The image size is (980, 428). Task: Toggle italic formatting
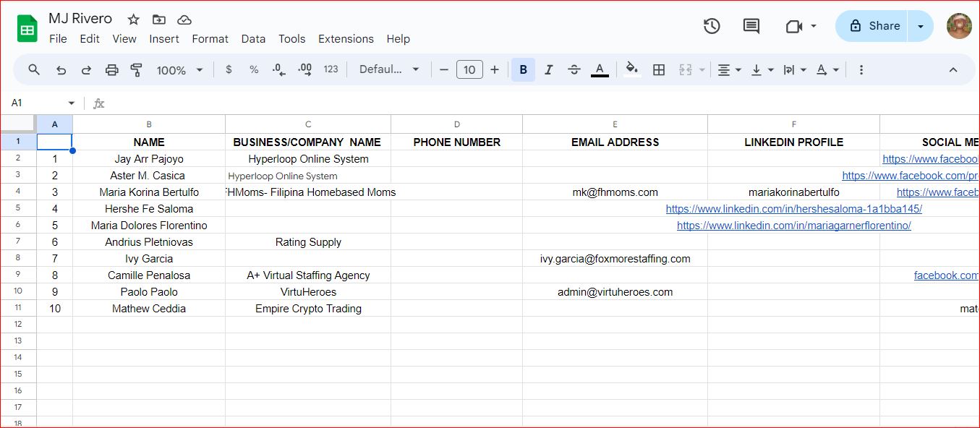click(548, 69)
